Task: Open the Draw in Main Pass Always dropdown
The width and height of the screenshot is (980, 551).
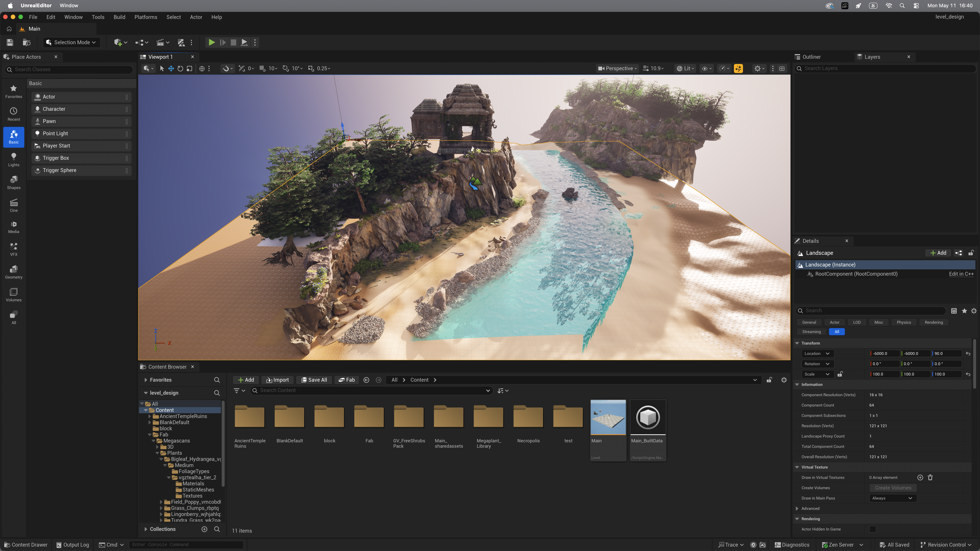Action: (893, 498)
